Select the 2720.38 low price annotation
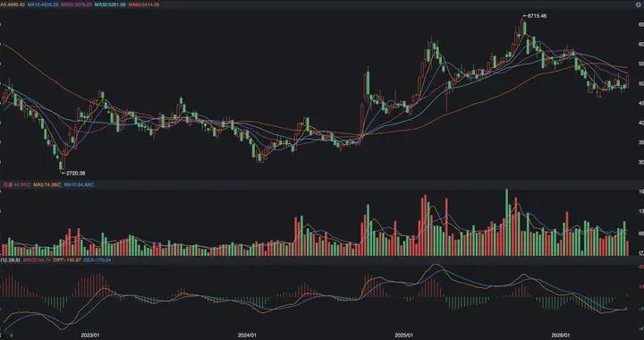This screenshot has width=644, height=340. point(73,174)
